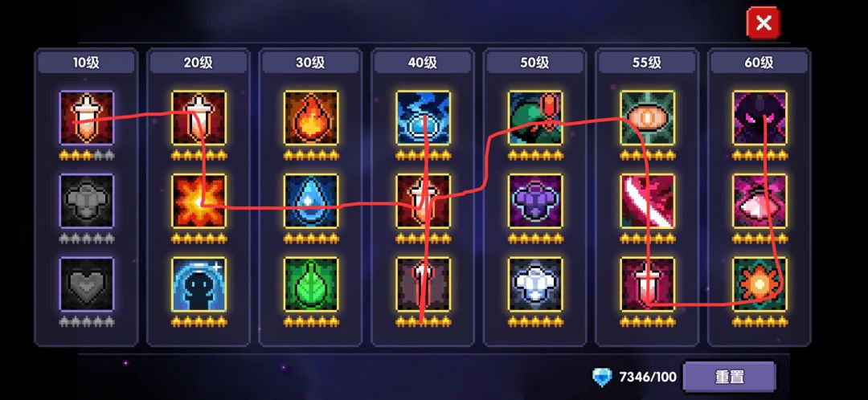Choose the blue water droplet skill
Viewport: 868px width, 400px height.
(310, 201)
